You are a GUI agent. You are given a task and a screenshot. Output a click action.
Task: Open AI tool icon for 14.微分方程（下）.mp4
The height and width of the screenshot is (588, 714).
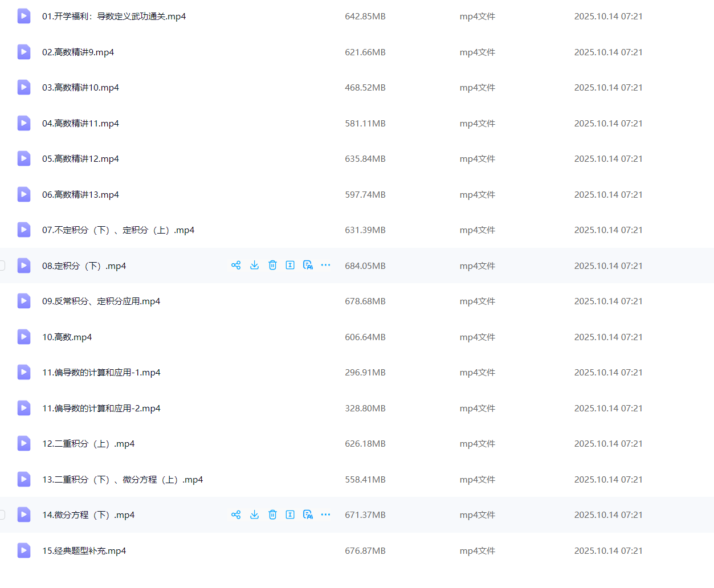point(308,515)
